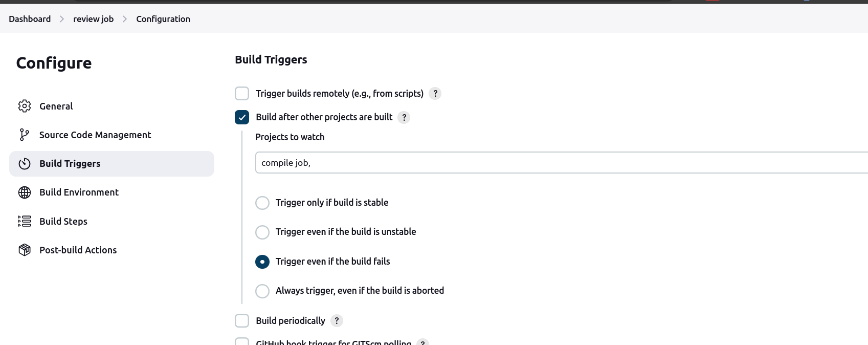The width and height of the screenshot is (868, 345).
Task: Click the Post-build Actions package icon
Action: click(24, 250)
